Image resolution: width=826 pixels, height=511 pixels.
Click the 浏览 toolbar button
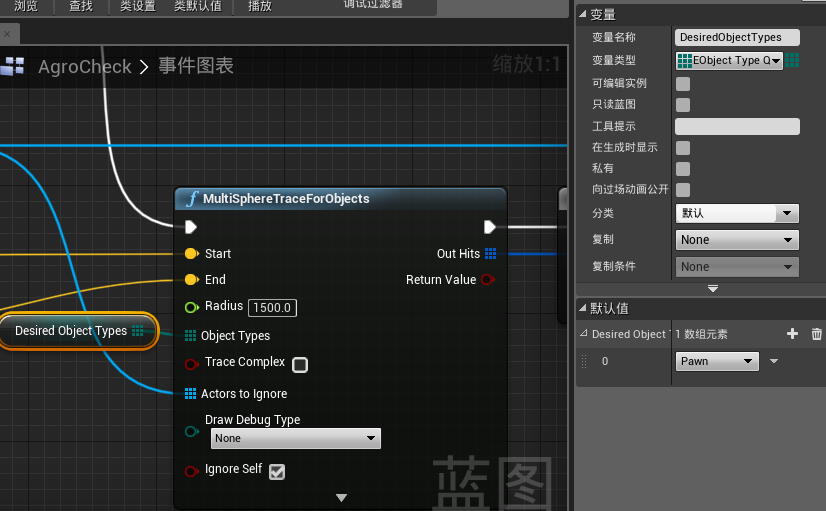click(x=26, y=6)
